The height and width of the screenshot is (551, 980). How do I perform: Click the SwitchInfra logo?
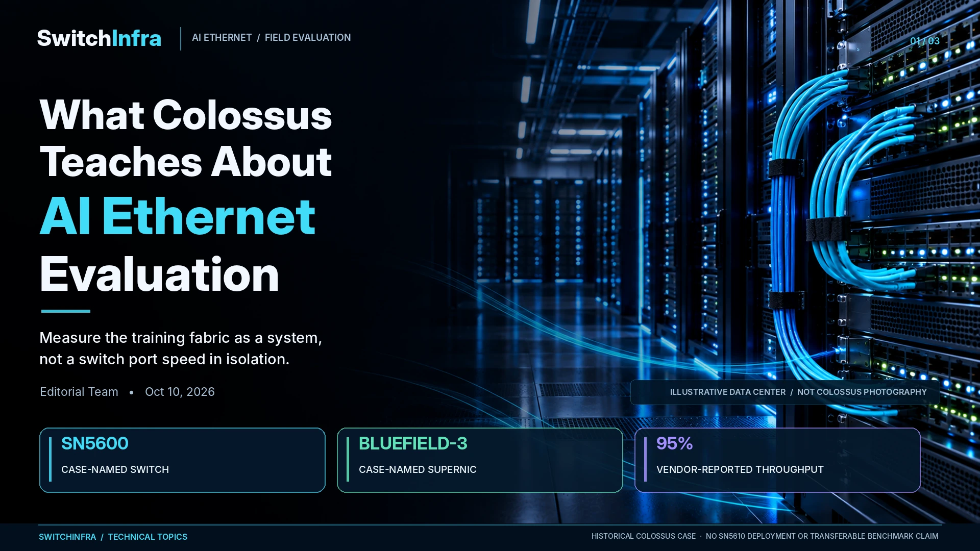click(x=99, y=38)
